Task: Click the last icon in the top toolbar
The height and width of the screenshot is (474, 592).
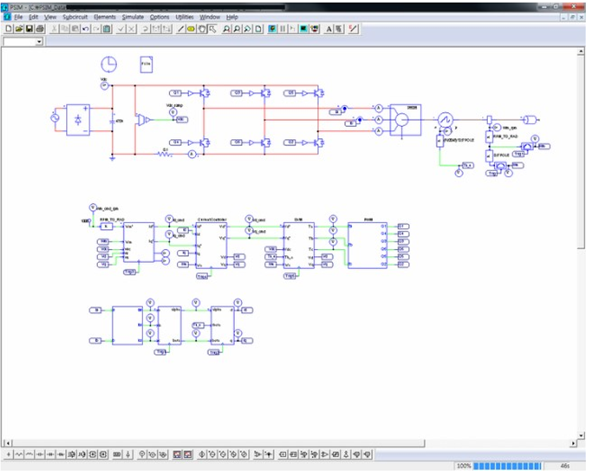Action: [353, 29]
